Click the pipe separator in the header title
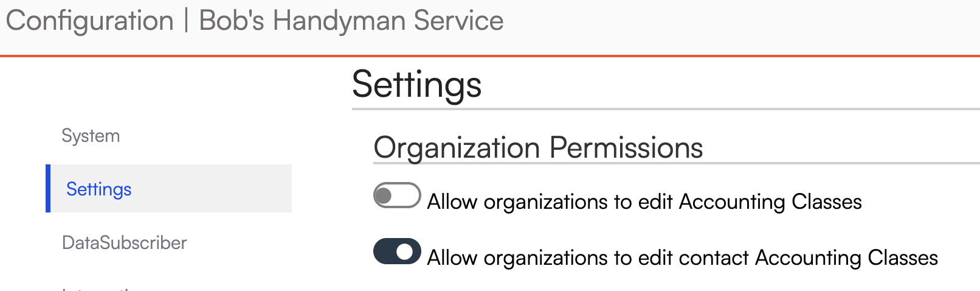The width and height of the screenshot is (980, 291). click(x=187, y=21)
